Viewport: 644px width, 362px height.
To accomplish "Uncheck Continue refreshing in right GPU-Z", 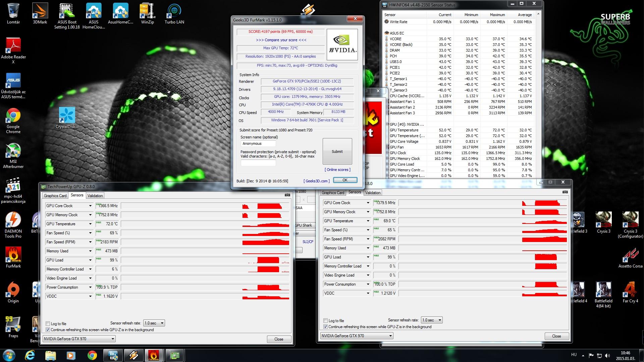I will 325,327.
